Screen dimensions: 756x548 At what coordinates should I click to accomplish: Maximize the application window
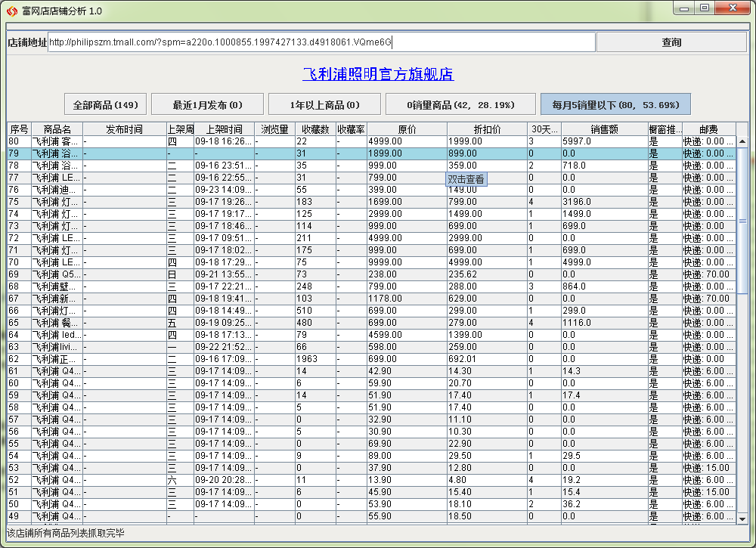coord(704,8)
